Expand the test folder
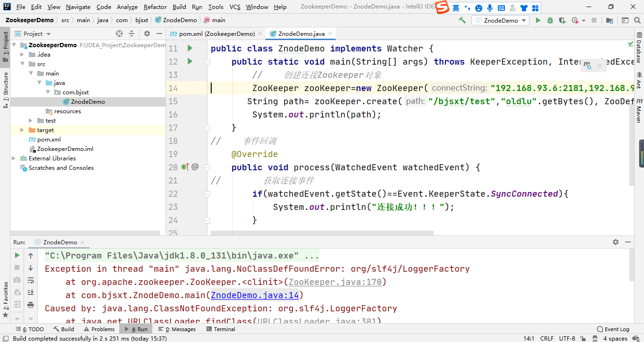 click(x=31, y=120)
